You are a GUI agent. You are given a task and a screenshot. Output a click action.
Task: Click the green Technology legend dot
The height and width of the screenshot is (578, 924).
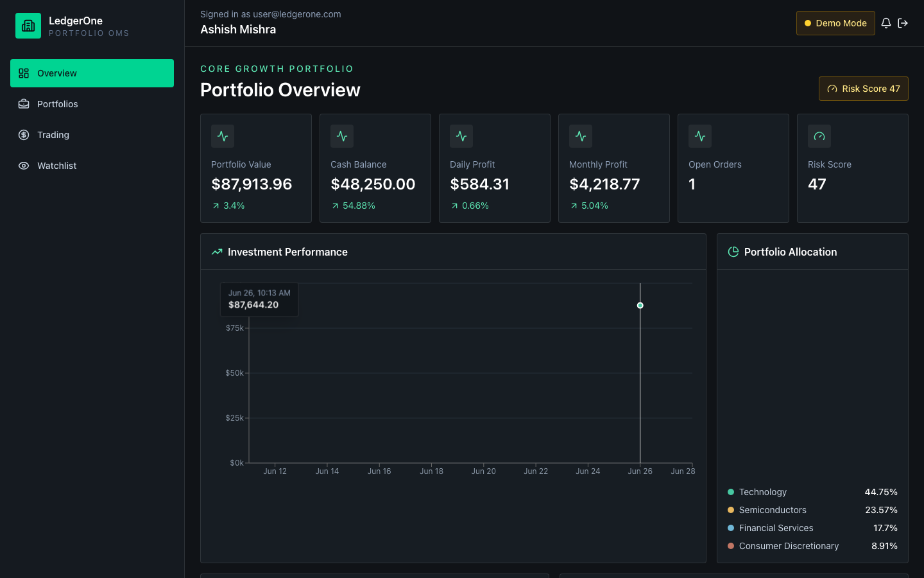[x=731, y=492]
